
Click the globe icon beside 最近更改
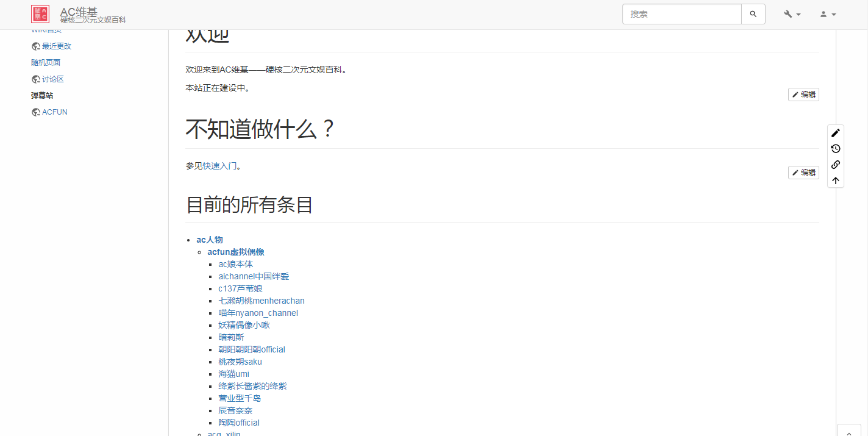click(x=36, y=46)
